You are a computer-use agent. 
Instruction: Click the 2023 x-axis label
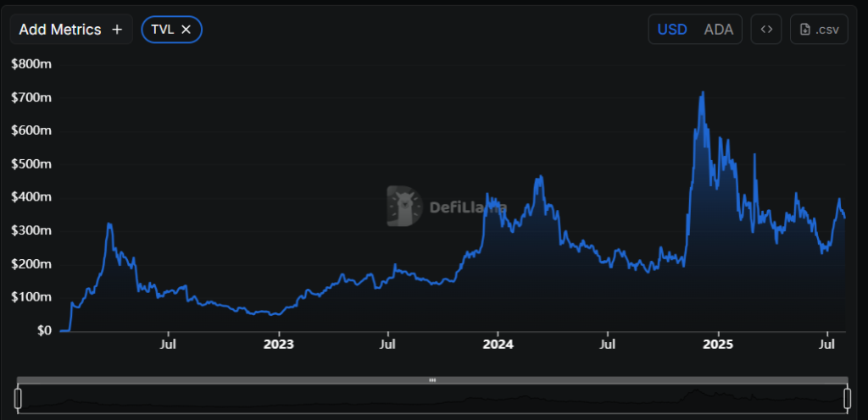278,345
